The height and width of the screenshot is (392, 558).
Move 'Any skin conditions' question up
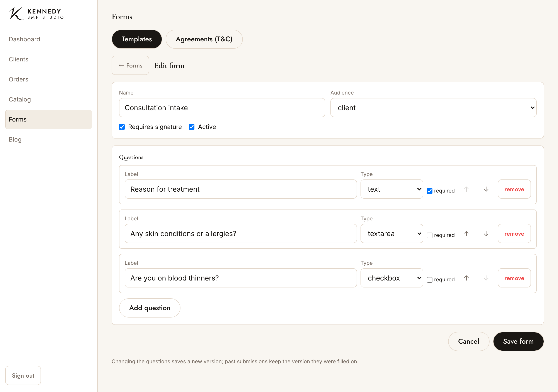466,234
